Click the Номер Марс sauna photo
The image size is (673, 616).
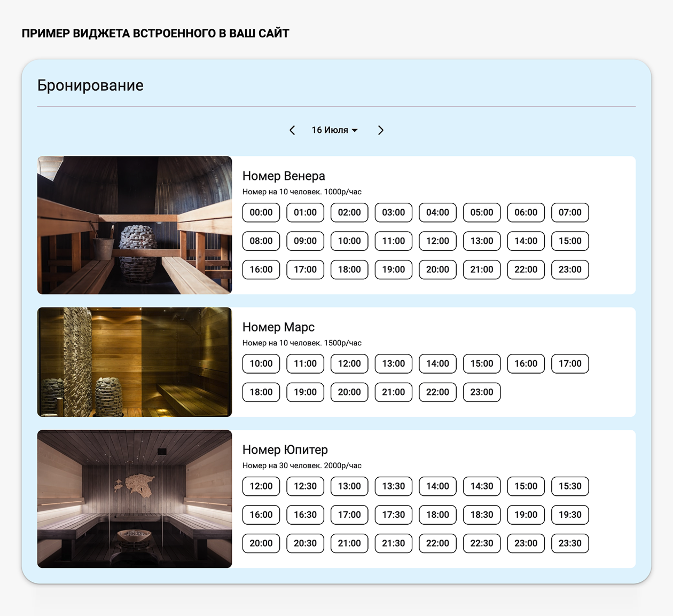coord(135,362)
